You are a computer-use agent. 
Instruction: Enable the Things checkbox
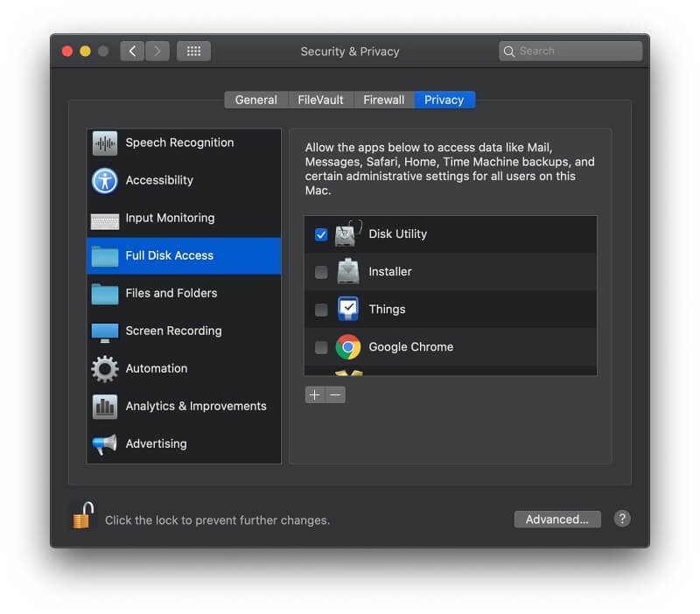tap(321, 310)
